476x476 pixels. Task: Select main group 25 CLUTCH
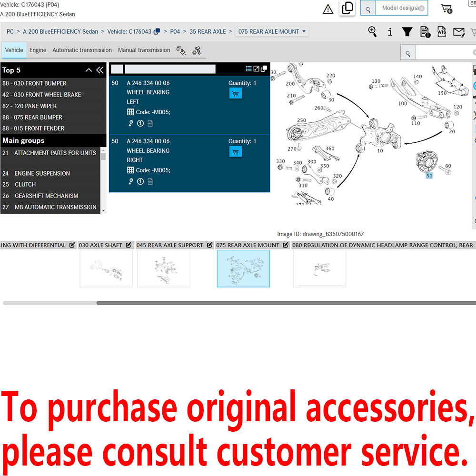point(50,185)
